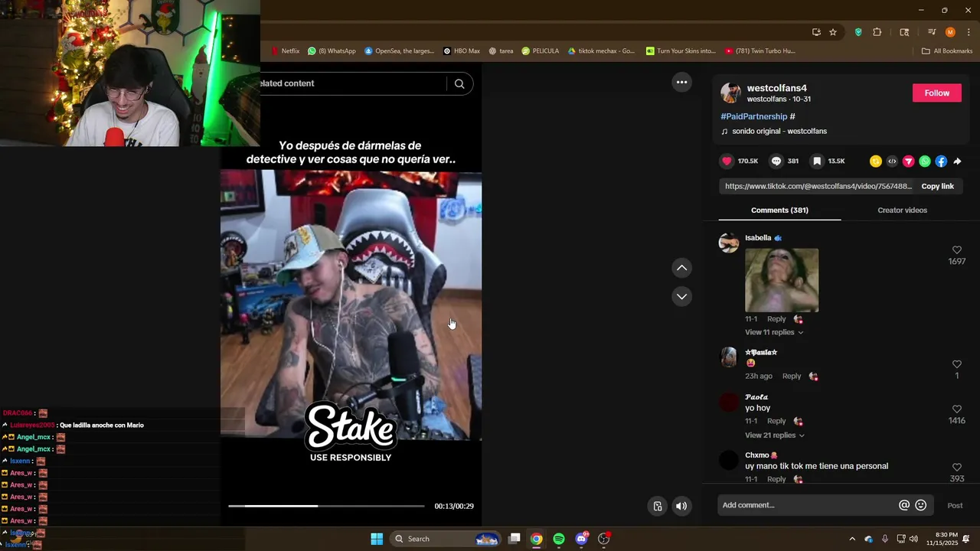Open Chrome media controls icon
Viewport: 980px width, 551px height.
coord(932,32)
